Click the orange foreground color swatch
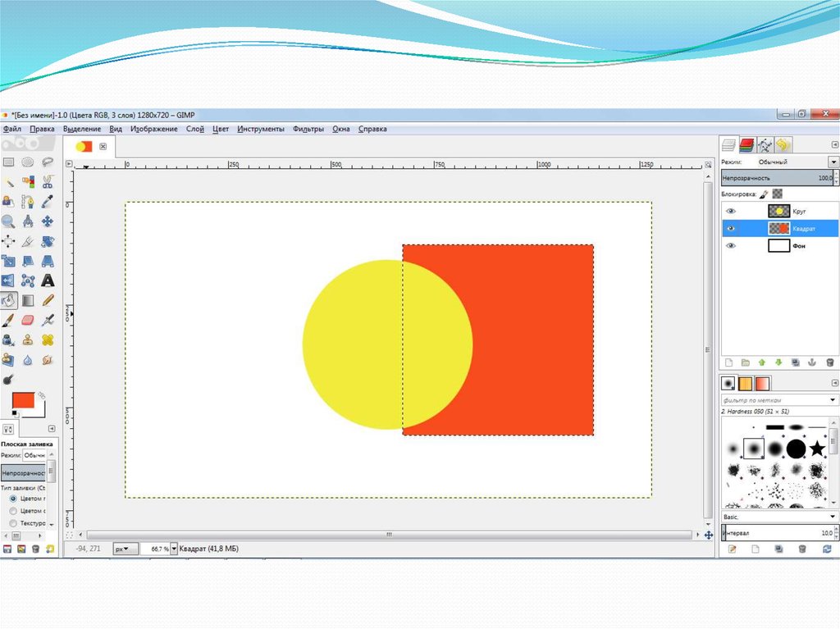 (x=22, y=400)
